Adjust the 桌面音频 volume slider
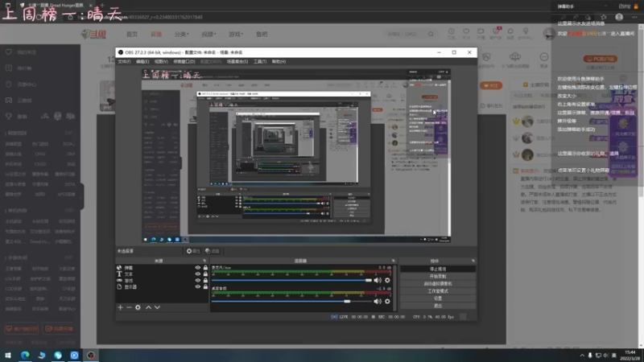Viewport: 644px width, 362px height. pyautogui.click(x=291, y=301)
